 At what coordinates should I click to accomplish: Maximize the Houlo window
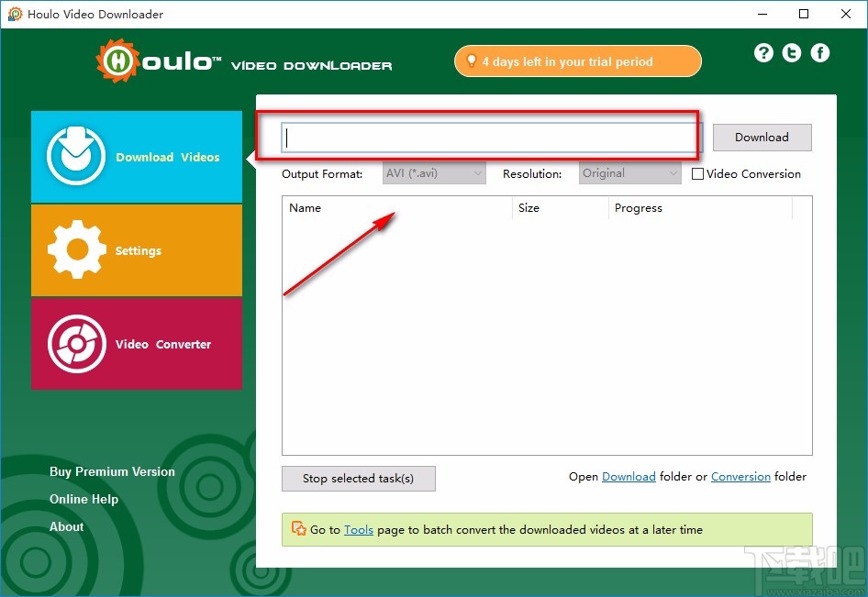point(804,14)
